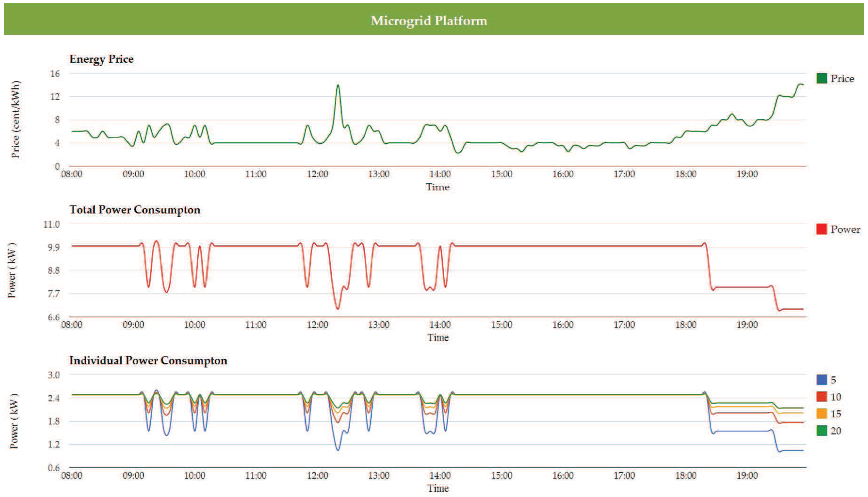
Task: Click the Microgrid Platform header title
Action: click(x=429, y=20)
